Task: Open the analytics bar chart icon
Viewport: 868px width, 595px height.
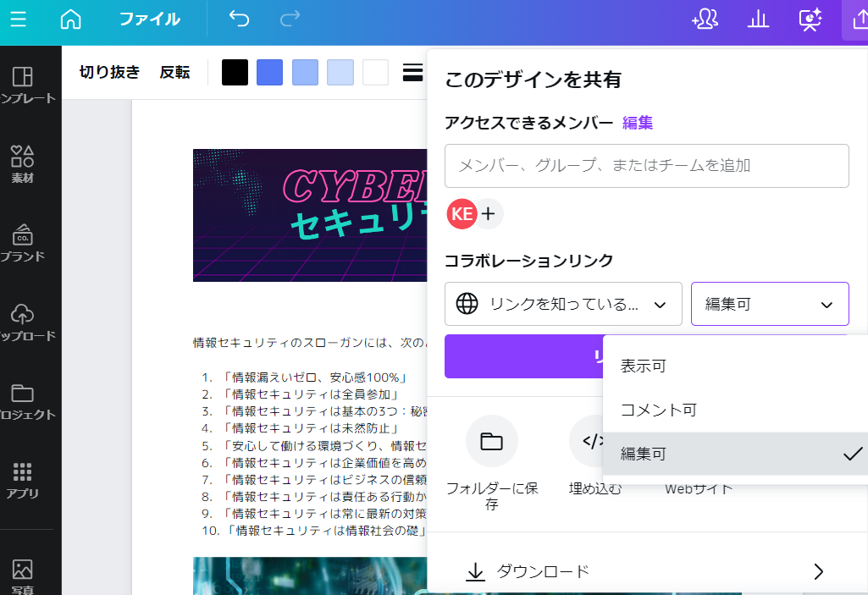Action: click(758, 19)
